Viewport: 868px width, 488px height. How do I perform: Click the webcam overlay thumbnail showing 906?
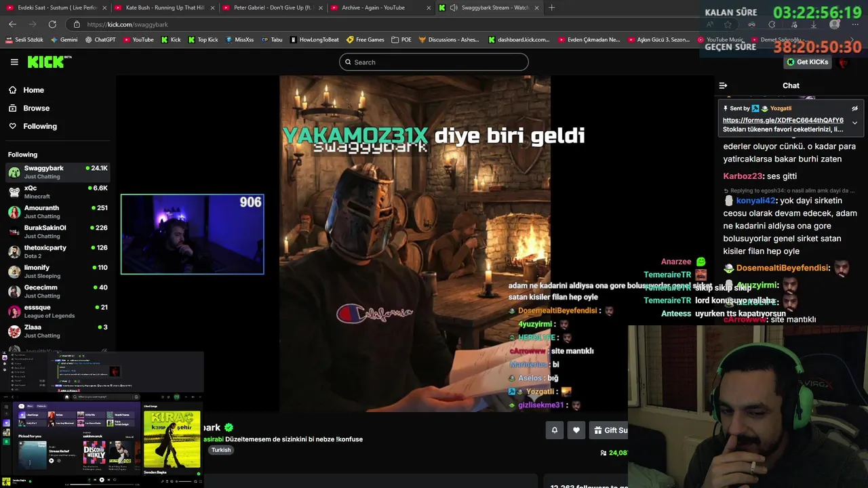point(193,235)
